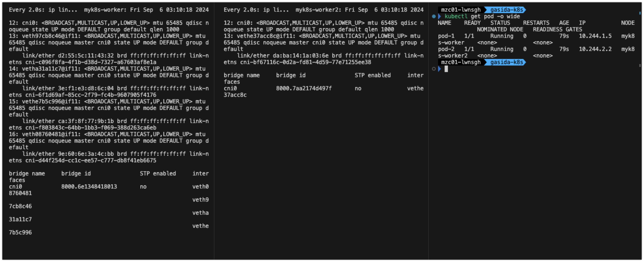Click the blue prompt arrow before kubectl
The width and height of the screenshot is (644, 262).
coord(439,17)
